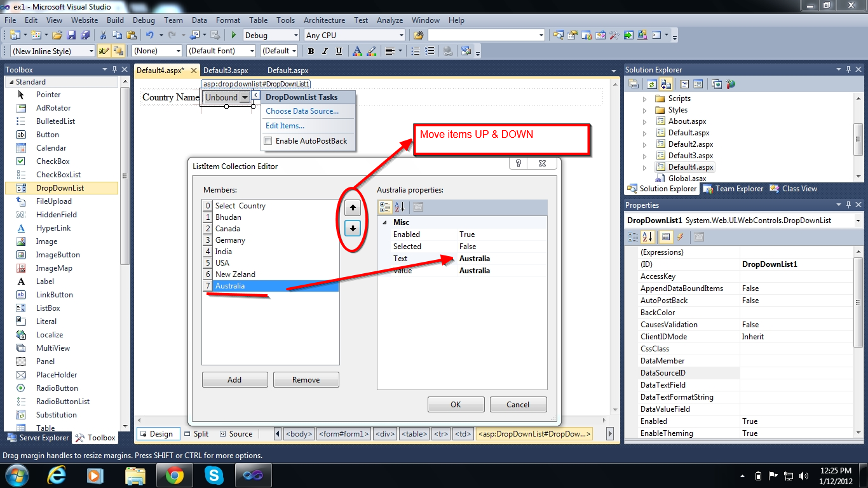
Task: Open Windows Explorer from the taskbar
Action: 135,475
